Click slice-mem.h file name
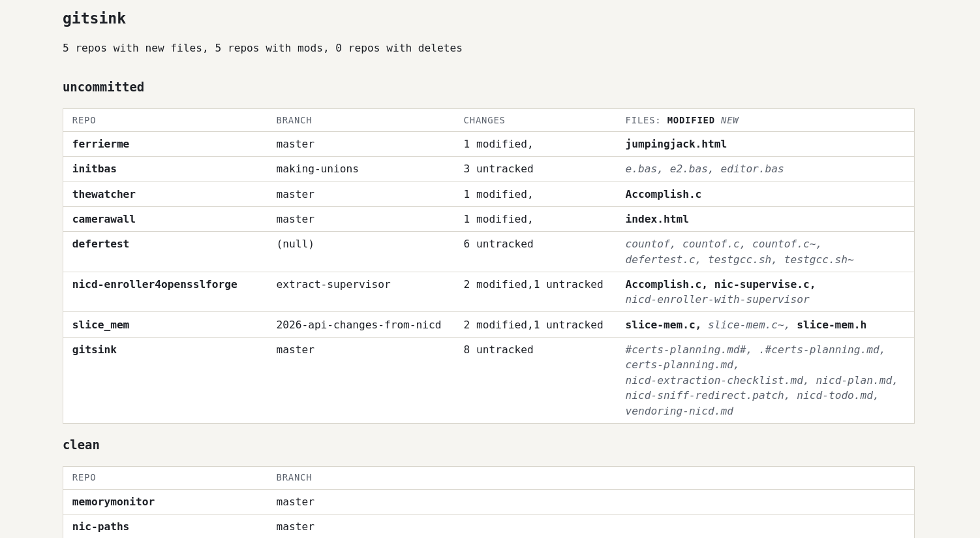 pyautogui.click(x=831, y=324)
